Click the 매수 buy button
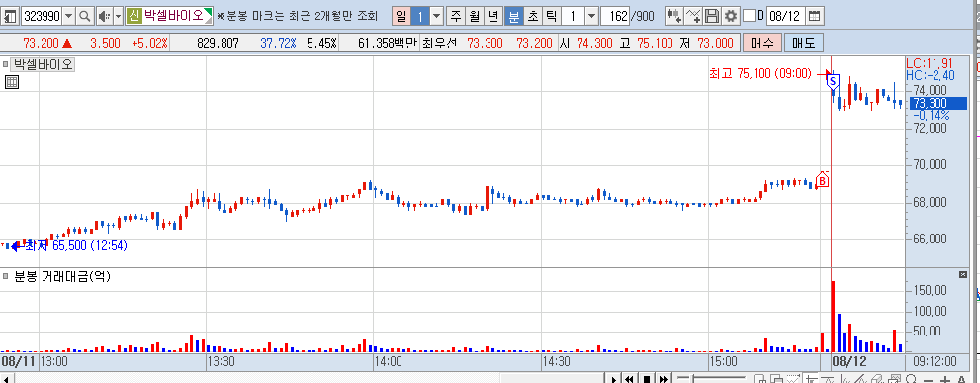 click(x=761, y=44)
